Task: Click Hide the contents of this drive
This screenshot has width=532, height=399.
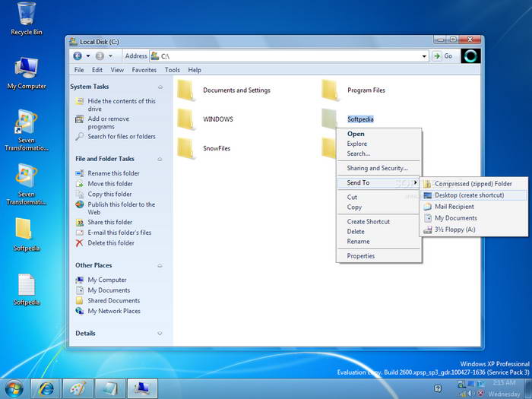Action: point(116,105)
